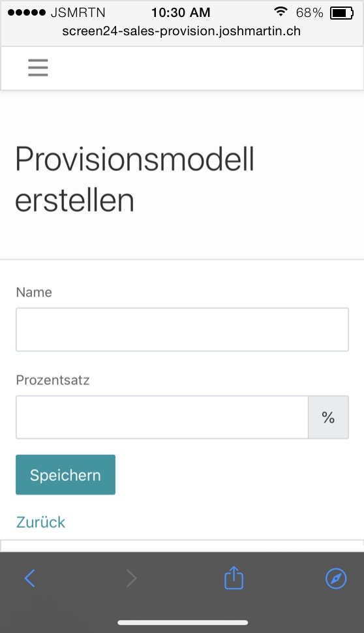The image size is (364, 633).
Task: Open the share sheet icon
Action: (234, 578)
